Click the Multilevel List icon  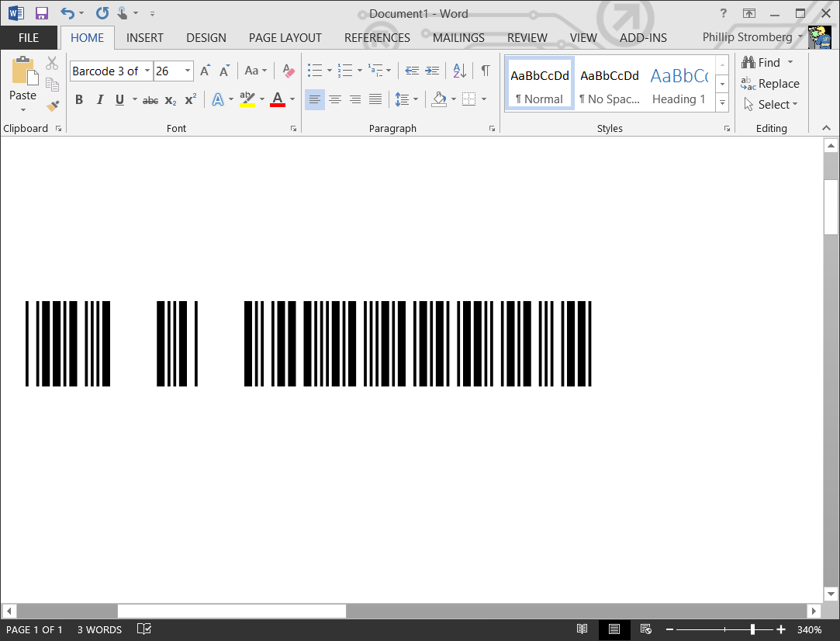pos(375,71)
